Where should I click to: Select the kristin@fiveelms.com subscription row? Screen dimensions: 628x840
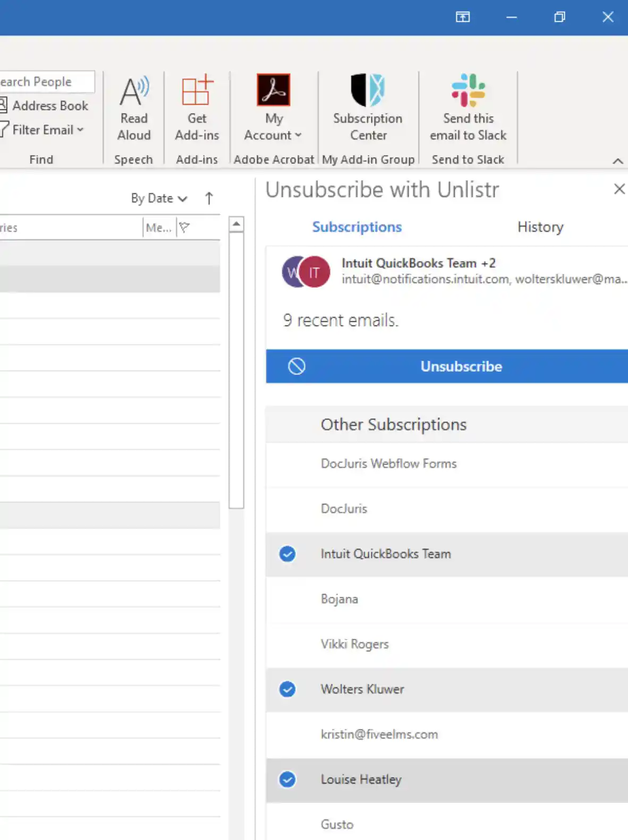point(447,734)
